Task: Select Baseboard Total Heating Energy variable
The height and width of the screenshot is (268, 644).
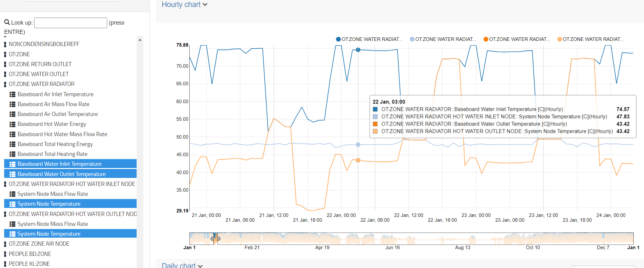Action: coord(55,144)
